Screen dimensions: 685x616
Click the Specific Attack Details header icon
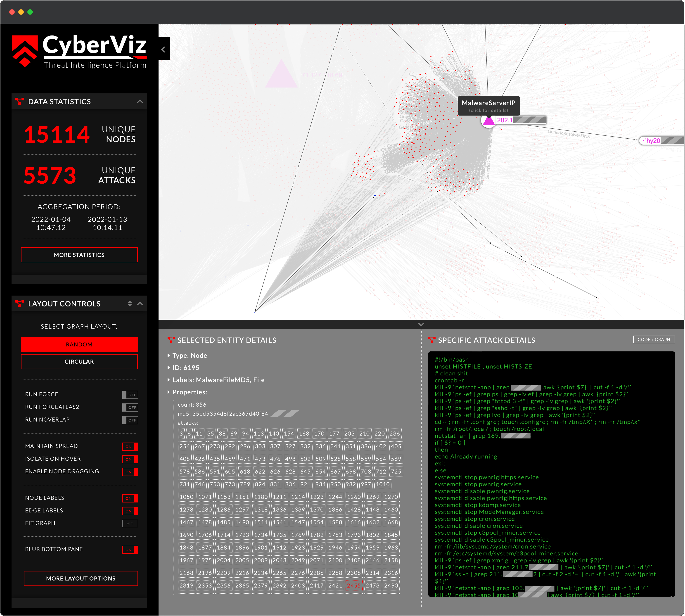point(431,340)
